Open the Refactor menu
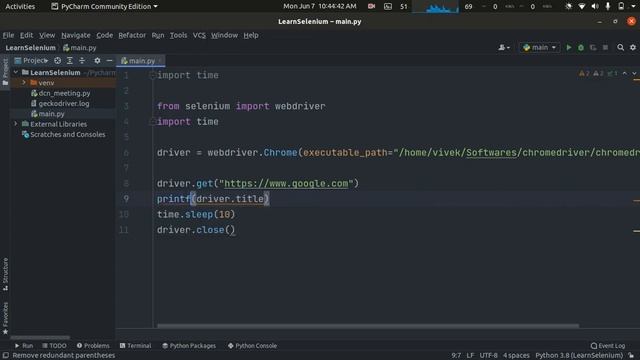640x360 pixels. pos(132,35)
